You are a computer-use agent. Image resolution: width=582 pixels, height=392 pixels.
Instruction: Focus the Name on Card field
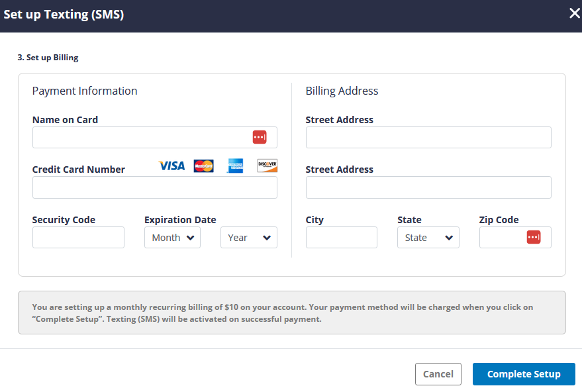pyautogui.click(x=140, y=137)
